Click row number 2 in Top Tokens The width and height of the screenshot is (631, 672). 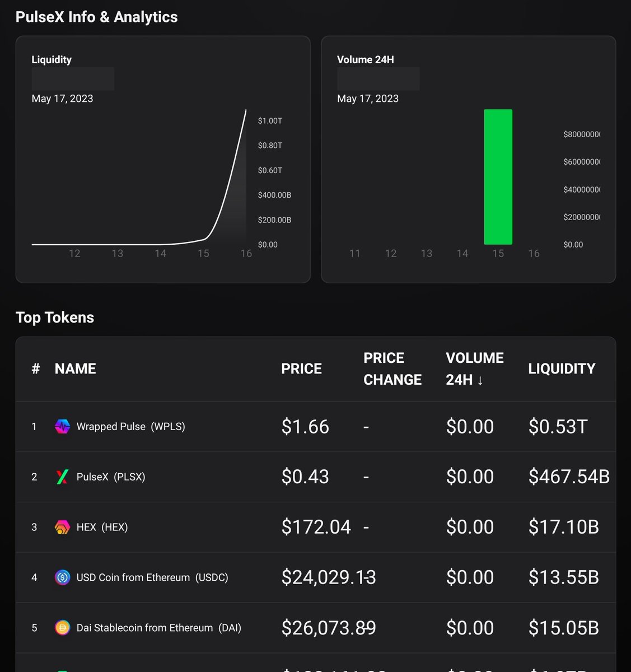34,477
